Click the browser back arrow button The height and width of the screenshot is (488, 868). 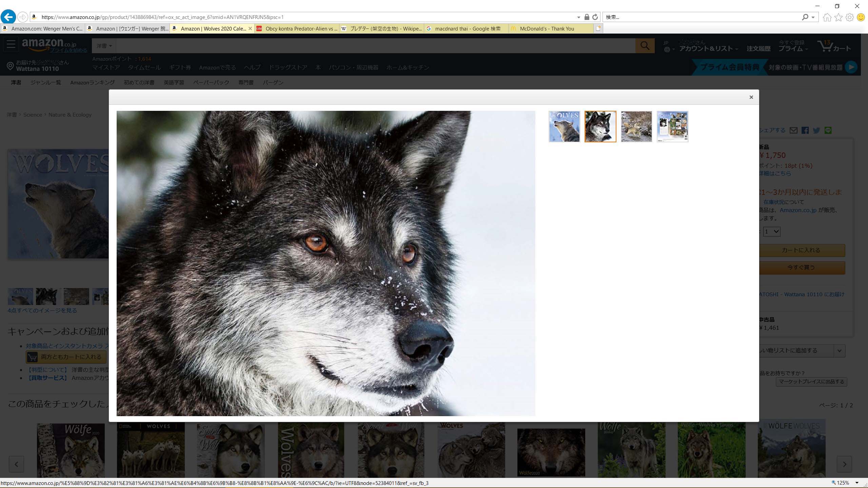[8, 17]
